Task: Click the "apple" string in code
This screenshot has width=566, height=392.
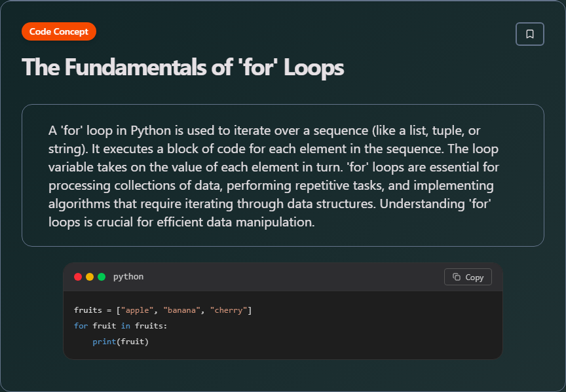Action: tap(140, 310)
